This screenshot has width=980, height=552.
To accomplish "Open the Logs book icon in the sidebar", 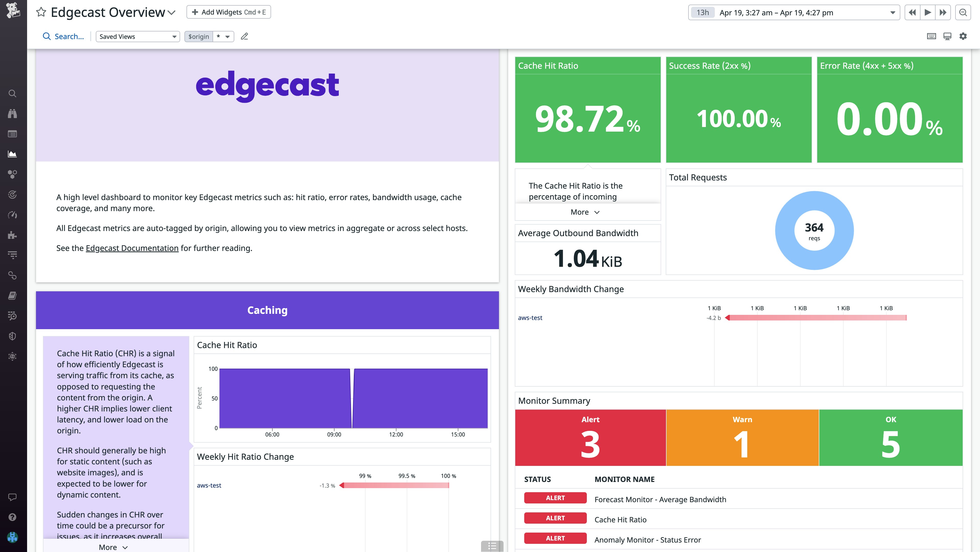I will [x=13, y=296].
